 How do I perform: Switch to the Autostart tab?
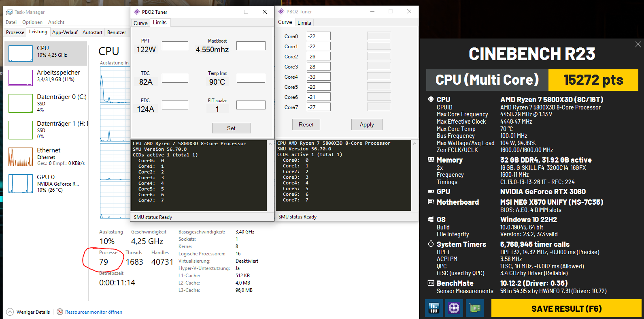[x=92, y=32]
